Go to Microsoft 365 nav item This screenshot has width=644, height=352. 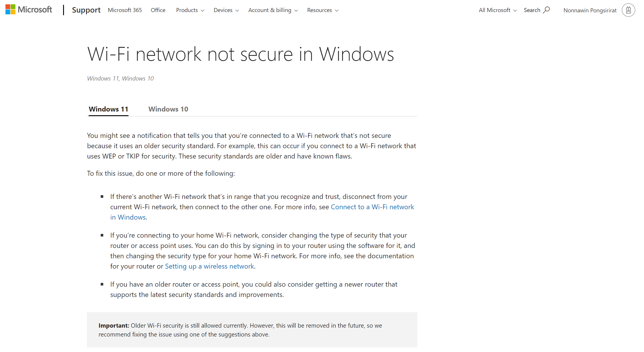[125, 10]
